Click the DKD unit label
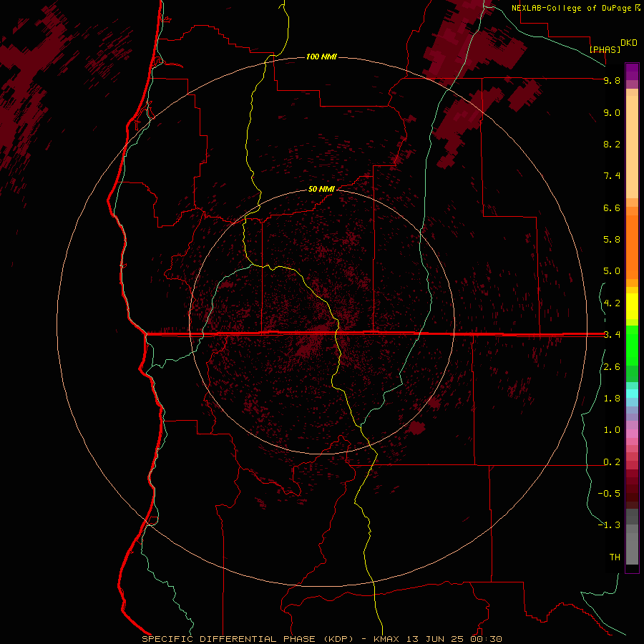The width and height of the screenshot is (644, 644). point(629,43)
